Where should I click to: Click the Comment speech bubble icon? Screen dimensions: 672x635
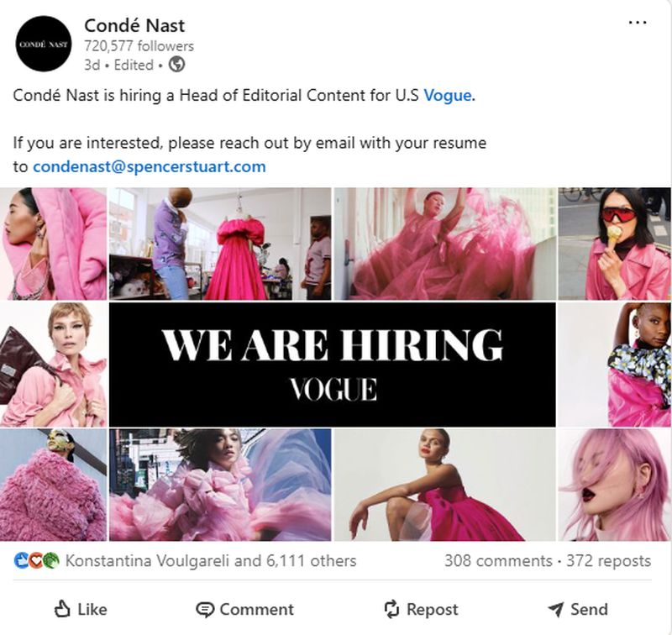click(205, 610)
